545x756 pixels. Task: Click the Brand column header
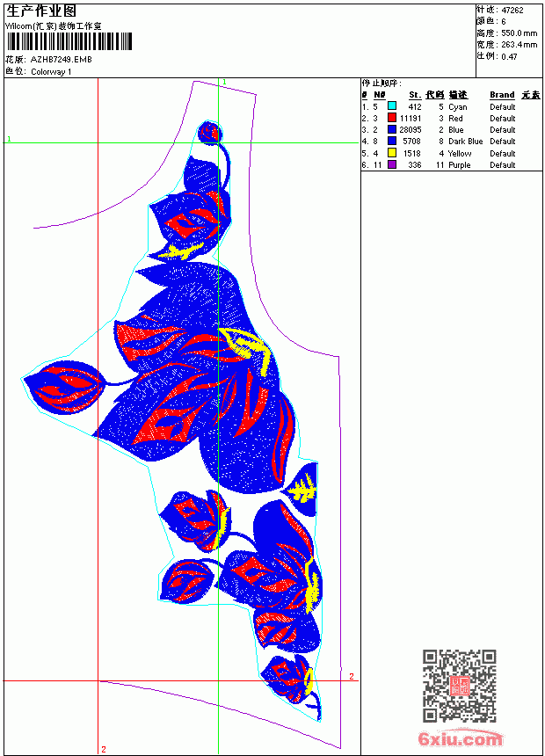502,95
